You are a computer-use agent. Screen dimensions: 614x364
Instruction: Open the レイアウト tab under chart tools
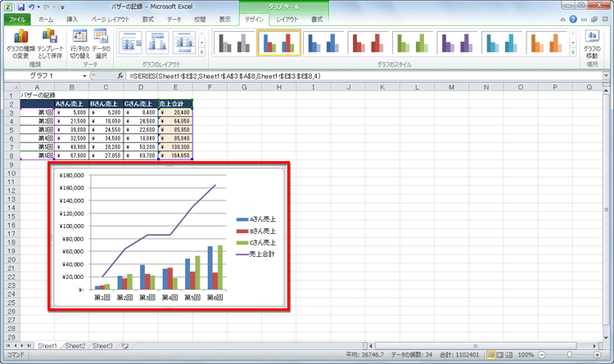coord(287,18)
